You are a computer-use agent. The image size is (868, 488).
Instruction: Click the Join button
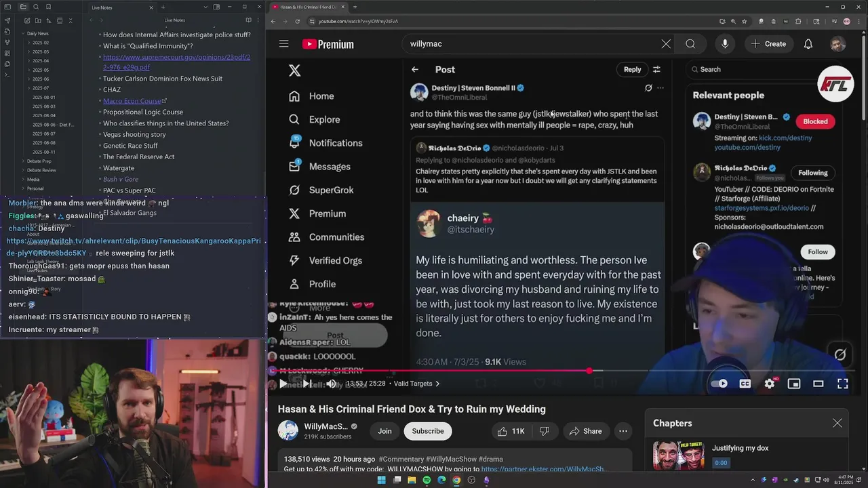(x=384, y=431)
